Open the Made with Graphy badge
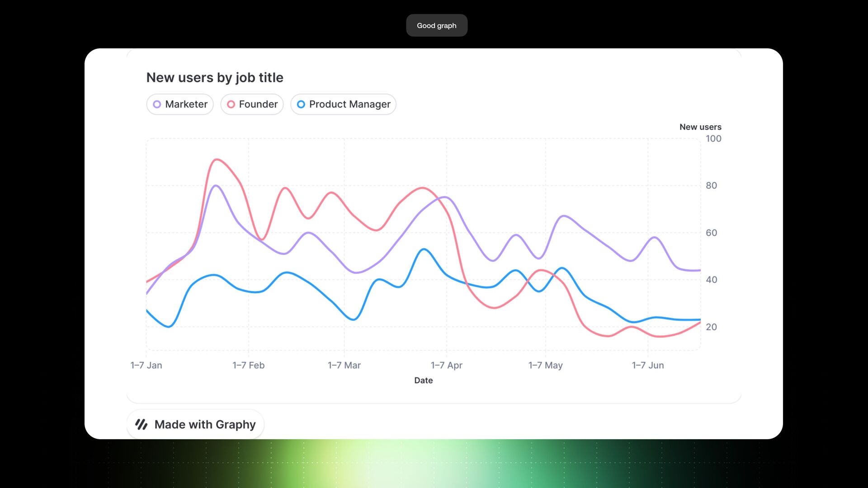The image size is (868, 488). [195, 424]
